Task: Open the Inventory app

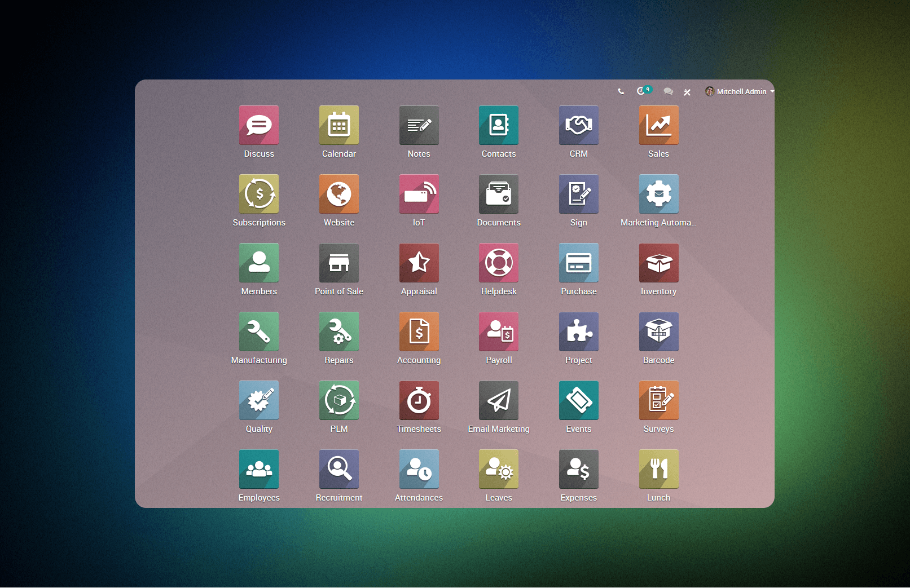Action: pos(659,263)
